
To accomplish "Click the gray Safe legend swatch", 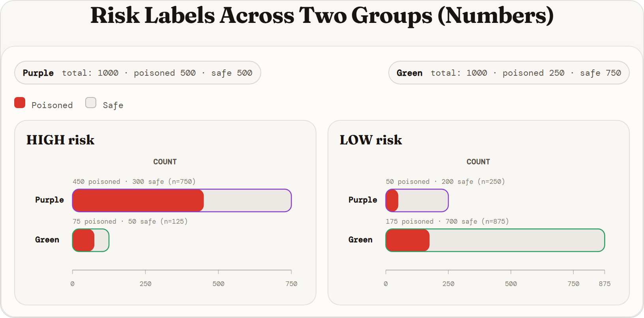I will pyautogui.click(x=91, y=103).
